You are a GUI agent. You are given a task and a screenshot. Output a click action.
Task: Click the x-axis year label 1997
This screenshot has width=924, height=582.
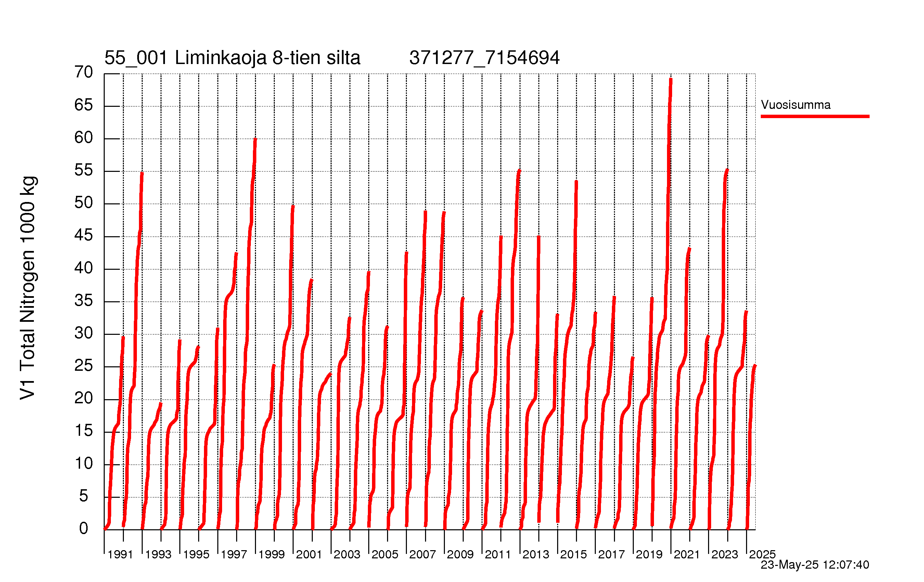pos(234,554)
